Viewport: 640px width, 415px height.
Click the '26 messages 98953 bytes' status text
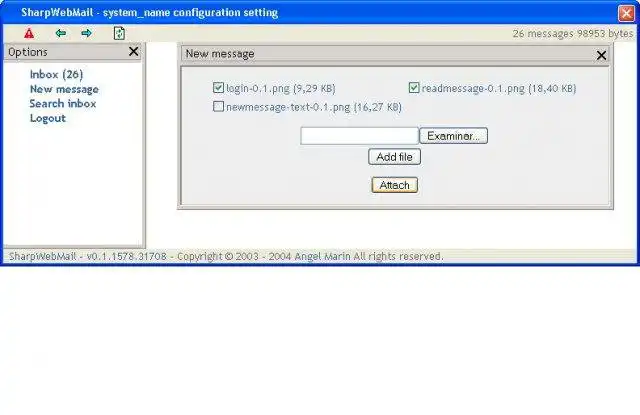(x=573, y=33)
